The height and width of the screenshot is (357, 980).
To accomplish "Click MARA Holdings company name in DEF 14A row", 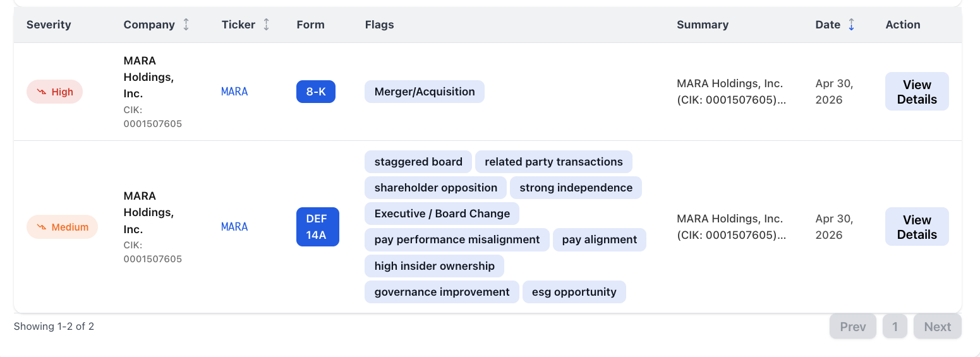I will [148, 212].
